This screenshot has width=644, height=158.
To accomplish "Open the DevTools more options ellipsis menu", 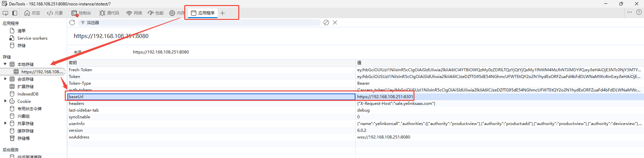I will (x=630, y=12).
